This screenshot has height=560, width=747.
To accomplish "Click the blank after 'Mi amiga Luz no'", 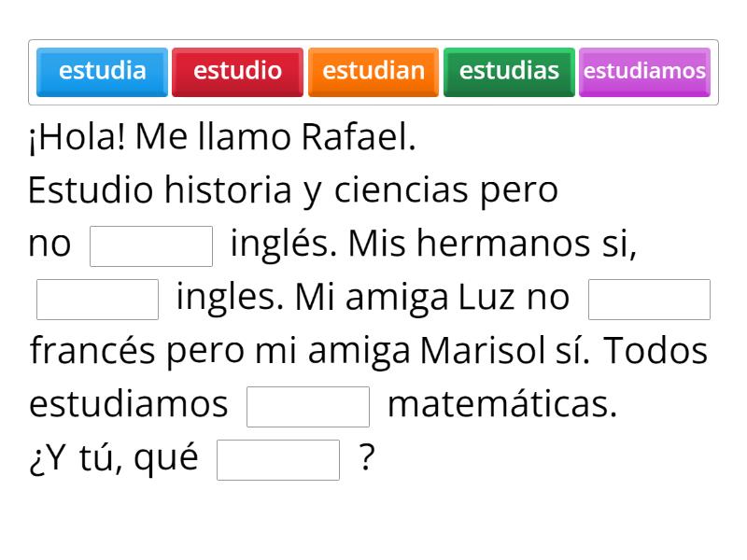I will [649, 297].
